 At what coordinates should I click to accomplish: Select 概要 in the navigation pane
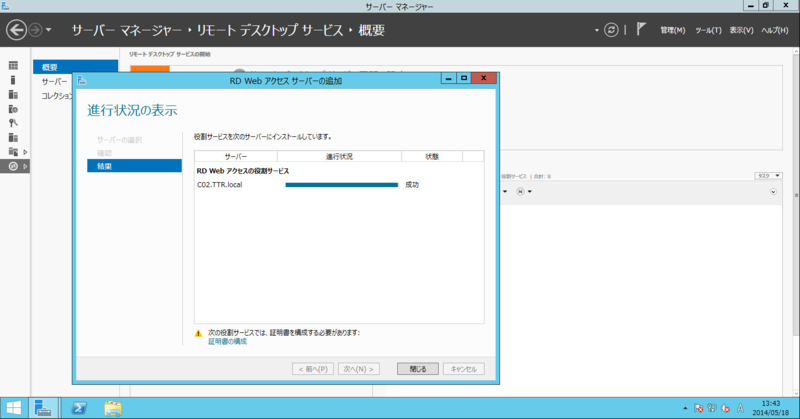point(76,67)
